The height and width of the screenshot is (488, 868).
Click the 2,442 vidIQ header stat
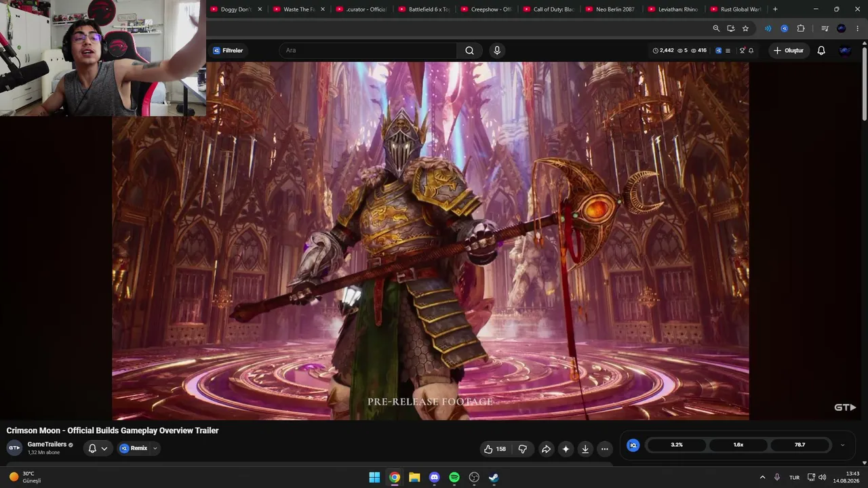(x=663, y=51)
